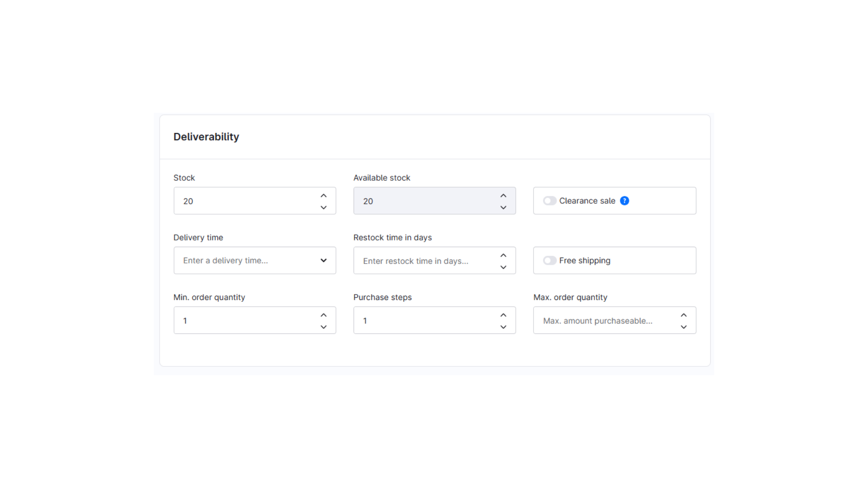Increase Min. order quantity by one
The image size is (868, 488).
323,315
